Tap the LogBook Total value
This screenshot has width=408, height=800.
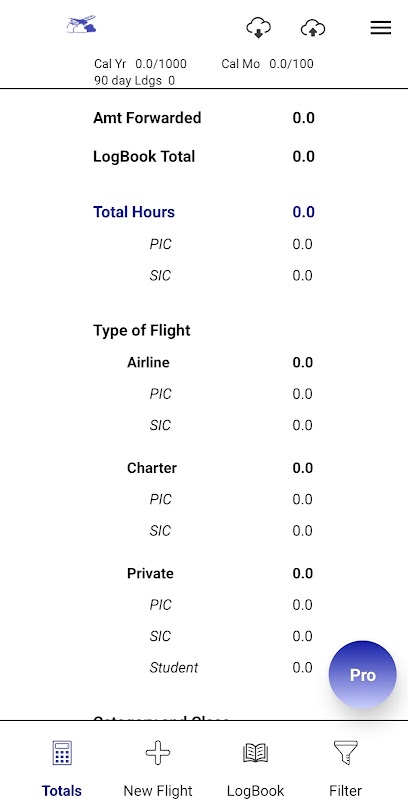tap(303, 157)
